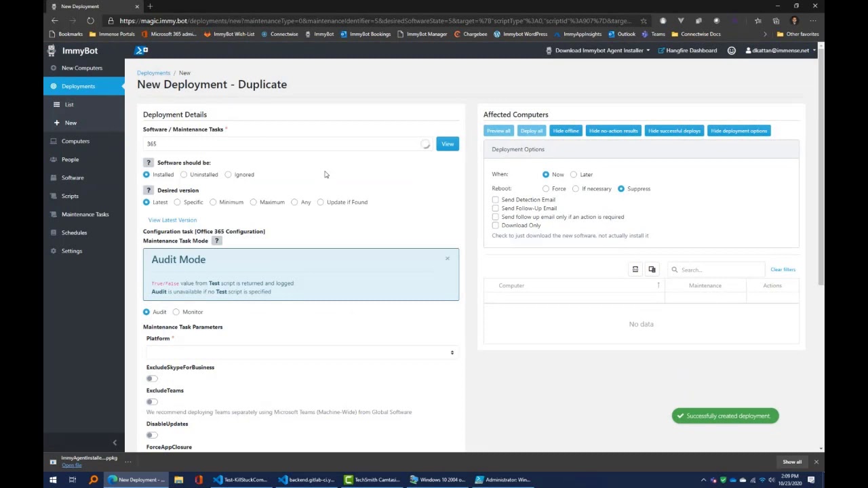This screenshot has height=488, width=868.
Task: Open the PowerShell terminal icon in header
Action: 141,50
